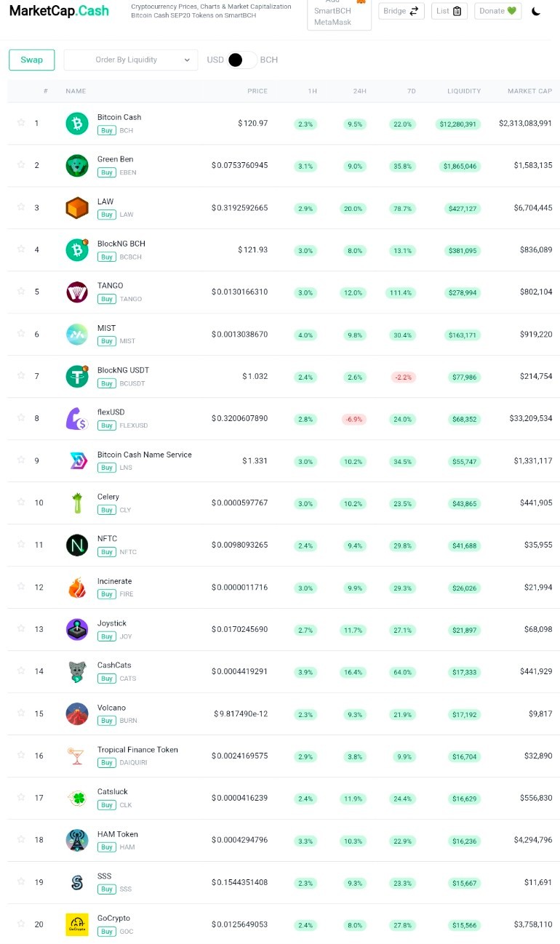Select the flexUSD purple arm icon
Image resolution: width=560 pixels, height=944 pixels.
[x=77, y=418]
